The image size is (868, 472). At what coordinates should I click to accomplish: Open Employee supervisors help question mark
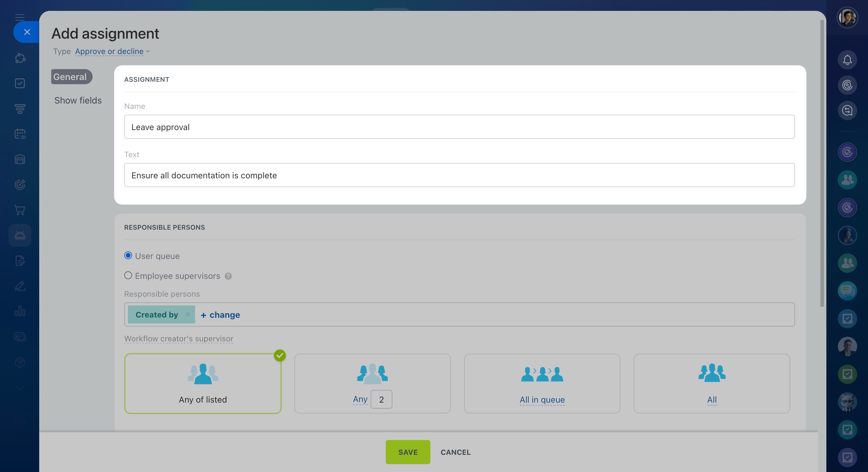pyautogui.click(x=228, y=276)
